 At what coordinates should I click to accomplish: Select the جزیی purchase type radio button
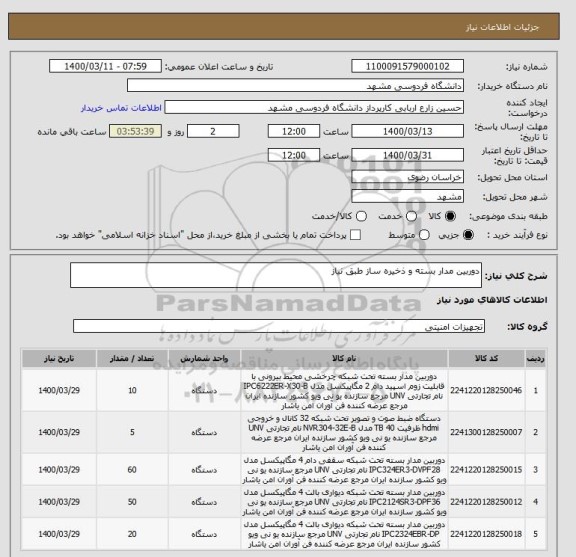coord(468,235)
